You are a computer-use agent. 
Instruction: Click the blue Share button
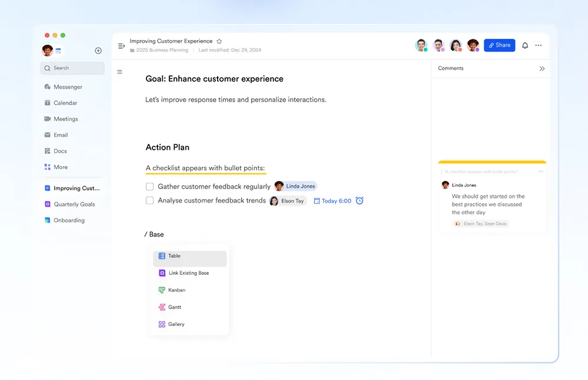tap(499, 45)
